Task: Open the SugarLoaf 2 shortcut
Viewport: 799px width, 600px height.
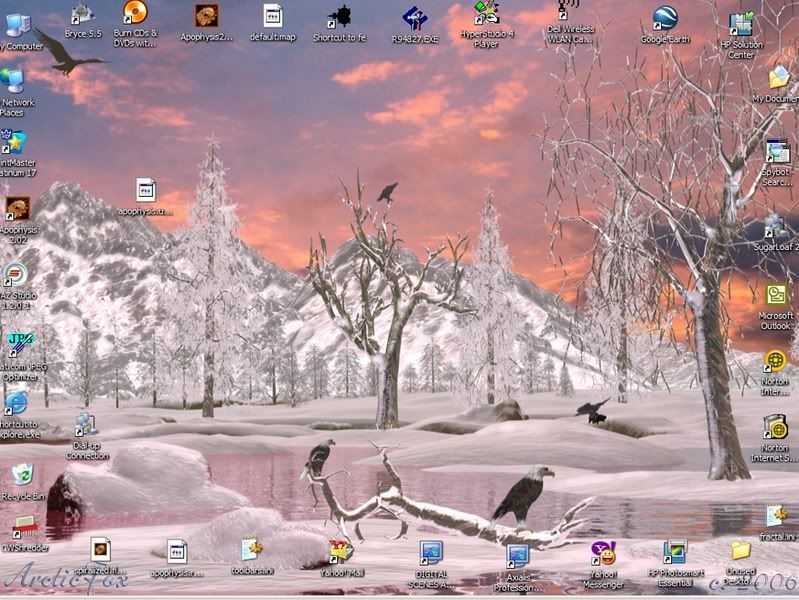Action: click(x=776, y=226)
